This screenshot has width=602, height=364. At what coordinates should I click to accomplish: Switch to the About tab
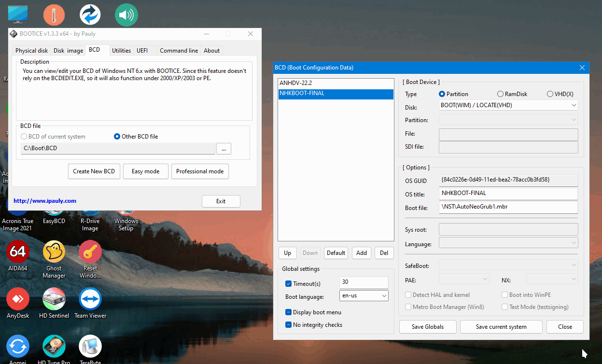tap(211, 50)
